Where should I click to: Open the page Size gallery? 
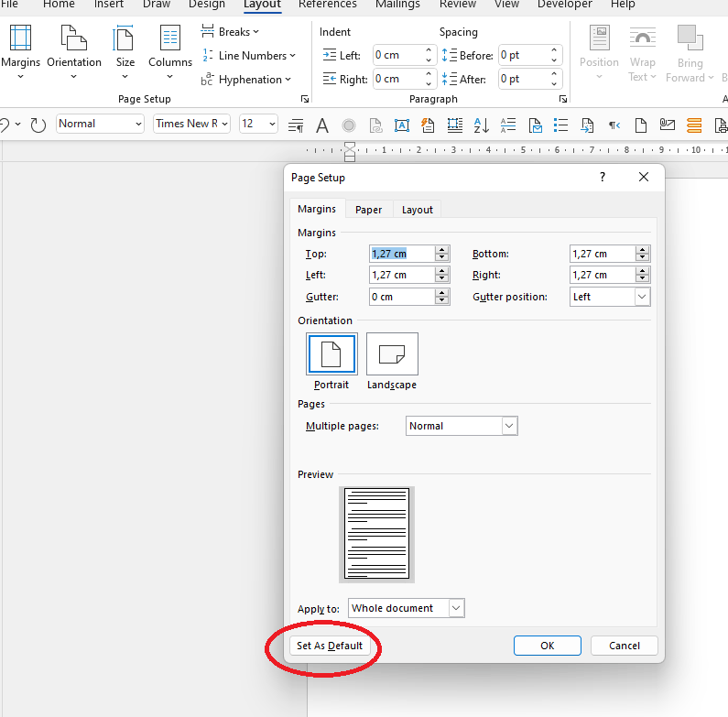click(x=125, y=51)
